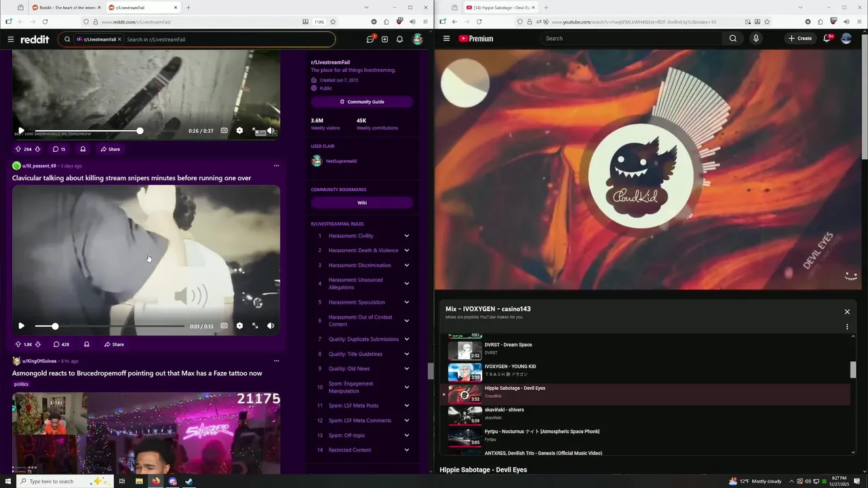Open settings gear on the 0:01 / 0:13 video
868x488 pixels.
239,326
